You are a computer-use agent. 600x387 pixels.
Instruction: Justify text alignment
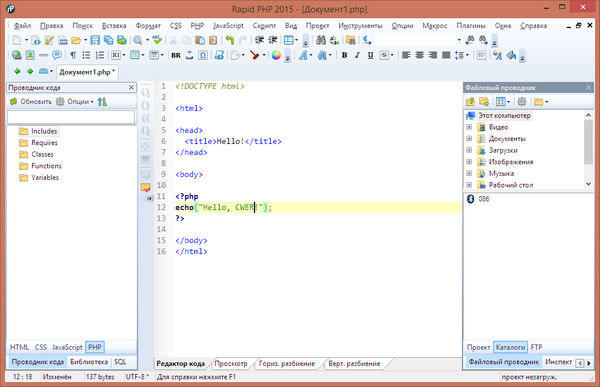[x=446, y=55]
